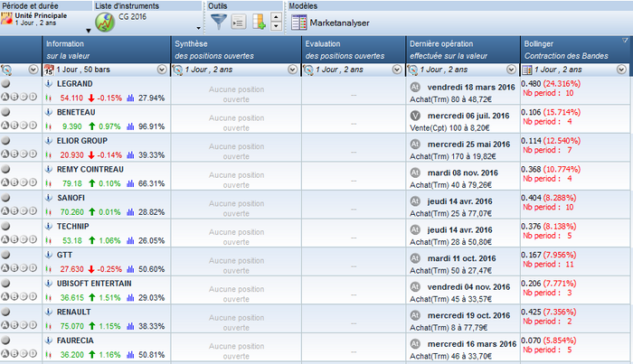Click the candlestick icon on BENETEAU row
The width and height of the screenshot is (633, 364).
(x=49, y=126)
